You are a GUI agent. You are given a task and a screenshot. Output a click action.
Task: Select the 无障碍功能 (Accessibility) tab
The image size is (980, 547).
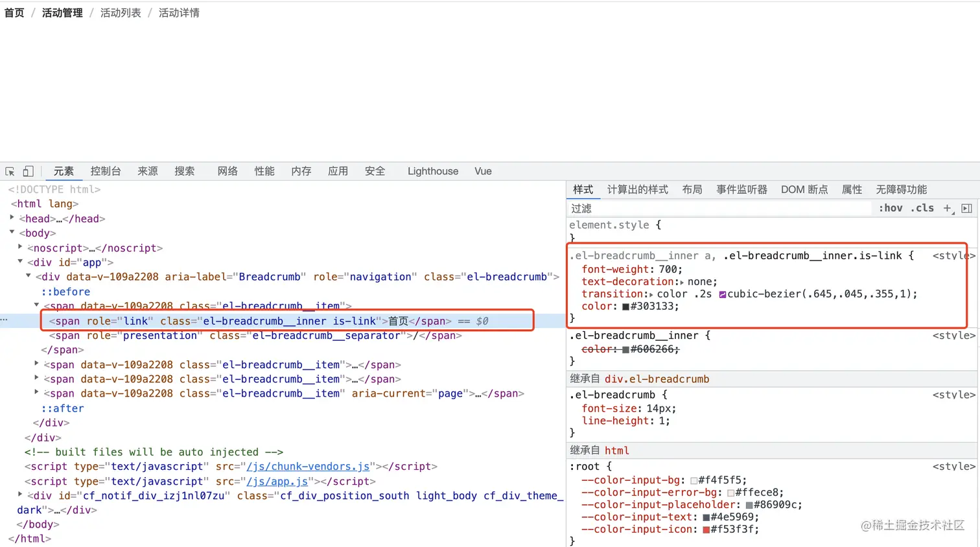[902, 189]
